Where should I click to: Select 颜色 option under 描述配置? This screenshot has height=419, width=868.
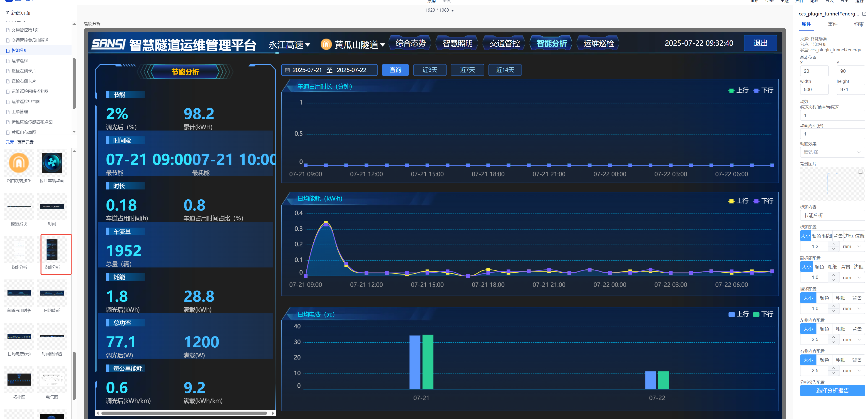pos(824,298)
